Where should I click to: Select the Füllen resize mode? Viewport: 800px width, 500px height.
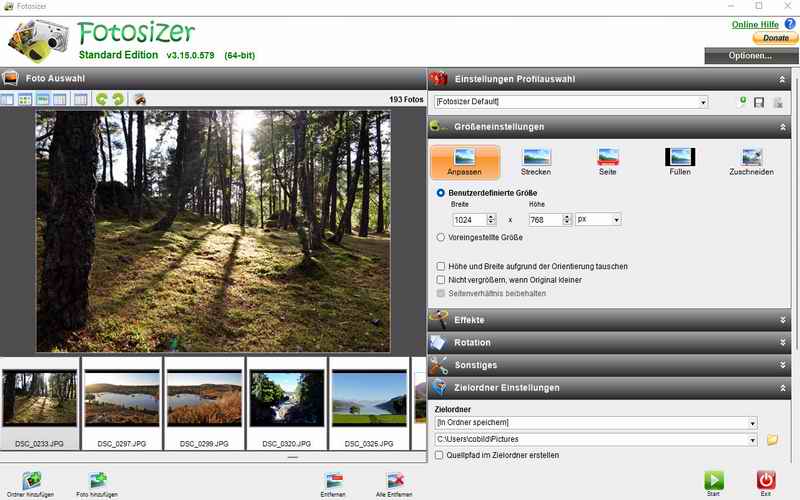coord(680,158)
